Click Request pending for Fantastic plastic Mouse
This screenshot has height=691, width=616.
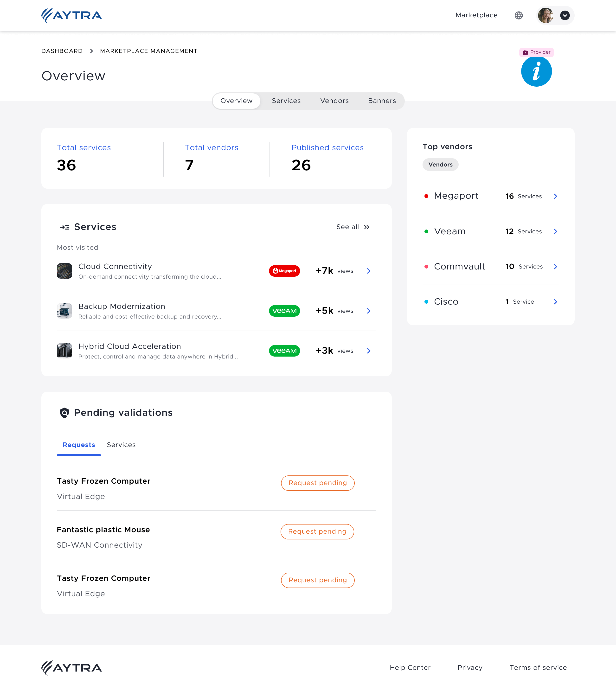317,532
